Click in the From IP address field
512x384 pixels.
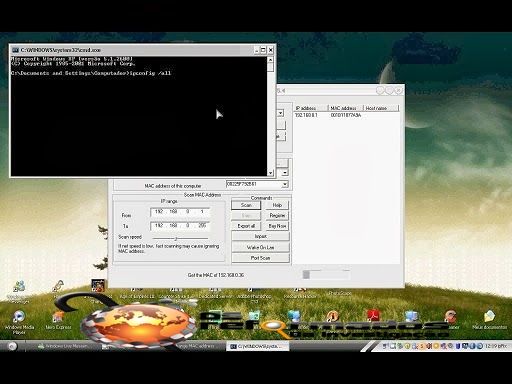click(180, 212)
